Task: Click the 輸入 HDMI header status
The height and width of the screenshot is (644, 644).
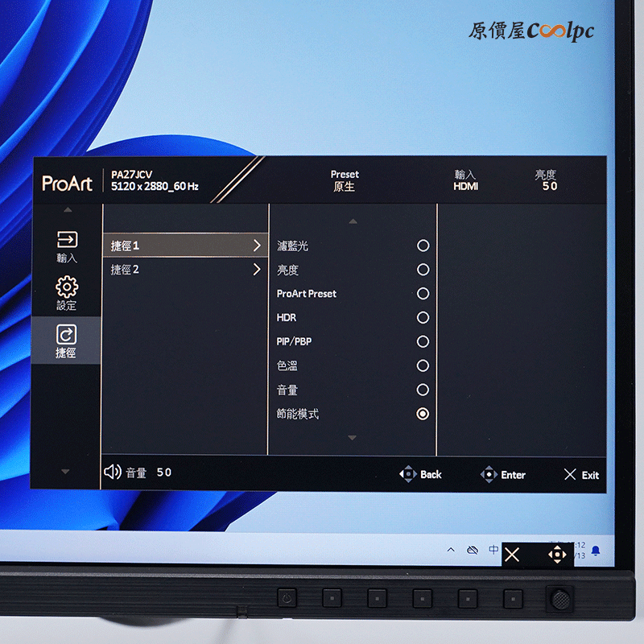Action: (466, 180)
